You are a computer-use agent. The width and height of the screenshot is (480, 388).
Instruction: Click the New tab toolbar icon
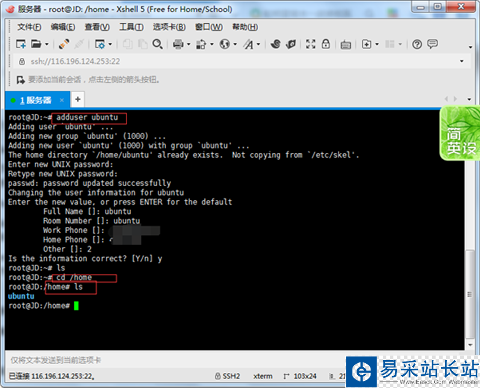(366, 44)
